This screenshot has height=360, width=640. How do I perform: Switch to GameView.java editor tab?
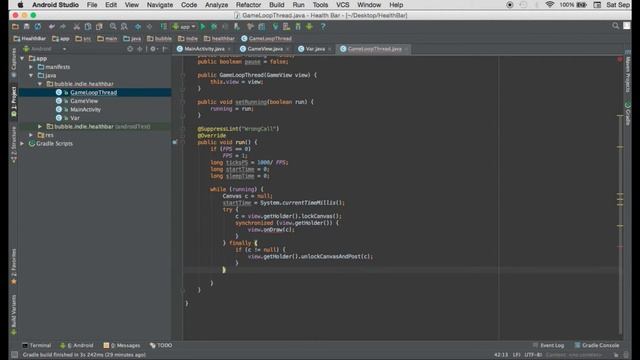(265, 49)
